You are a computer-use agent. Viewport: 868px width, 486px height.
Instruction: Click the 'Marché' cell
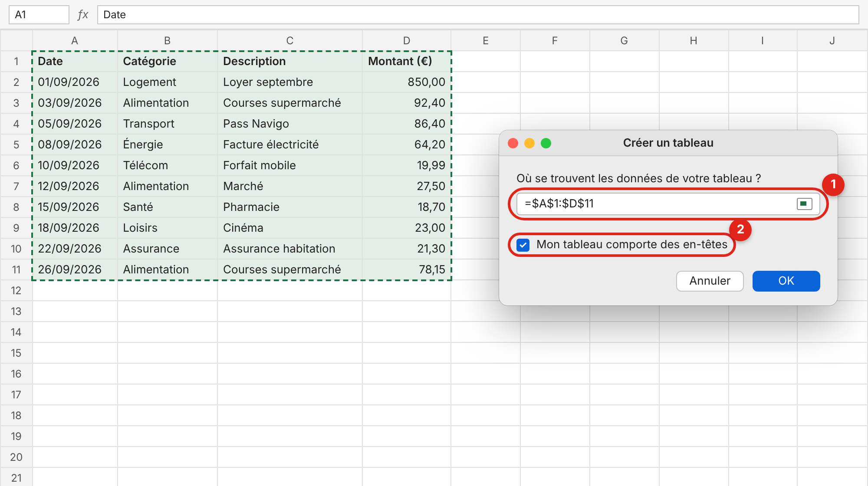pyautogui.click(x=289, y=186)
